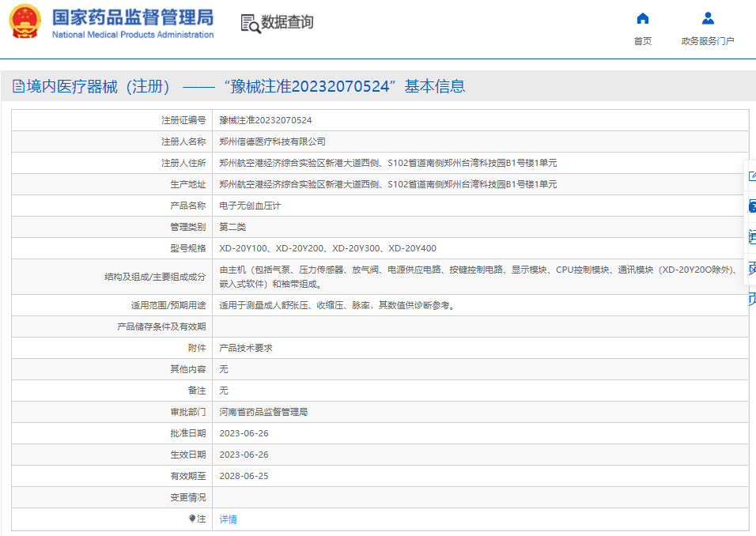
Task: Click the 有效期至 label
Action: 188,476
